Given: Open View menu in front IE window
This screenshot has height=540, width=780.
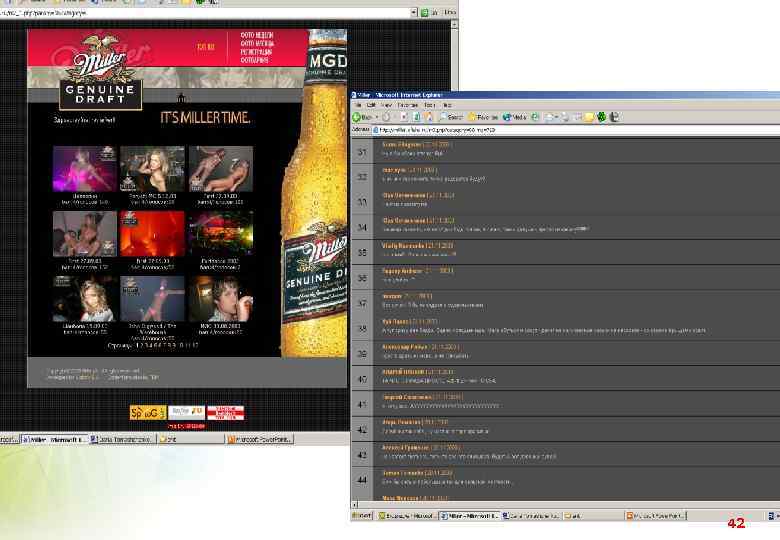Looking at the screenshot, I should coord(387,105).
